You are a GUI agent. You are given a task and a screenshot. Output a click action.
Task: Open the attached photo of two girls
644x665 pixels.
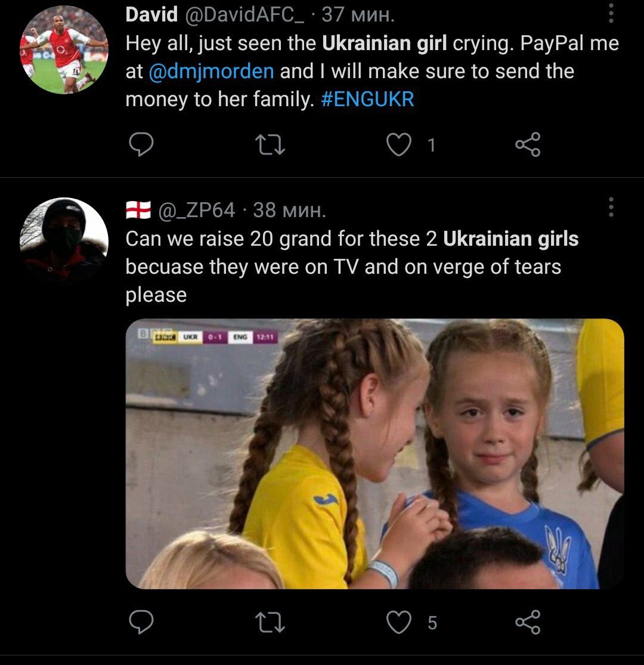375,454
